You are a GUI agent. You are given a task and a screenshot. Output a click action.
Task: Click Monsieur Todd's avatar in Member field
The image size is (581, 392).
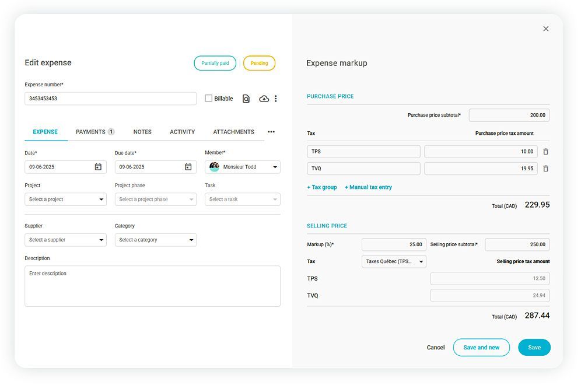(x=215, y=167)
